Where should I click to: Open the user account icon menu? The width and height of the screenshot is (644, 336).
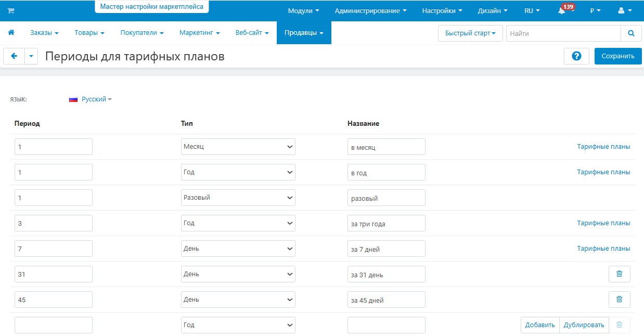[x=625, y=10]
